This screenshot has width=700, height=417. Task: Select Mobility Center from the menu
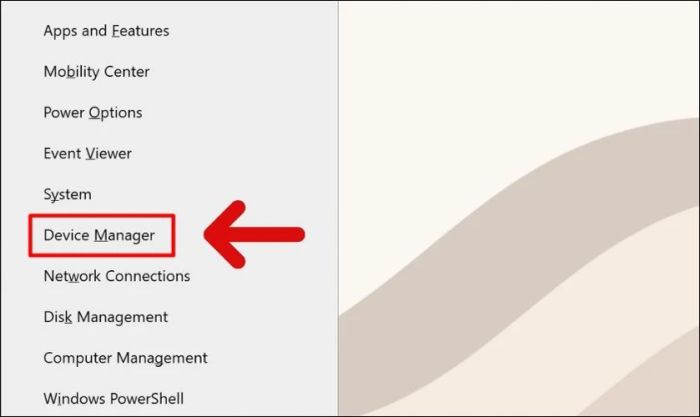point(96,72)
